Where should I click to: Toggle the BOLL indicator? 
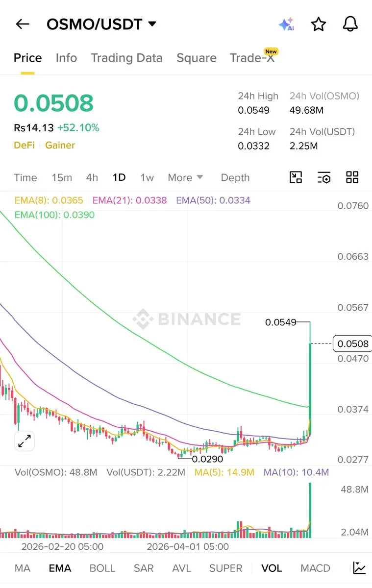(102, 568)
